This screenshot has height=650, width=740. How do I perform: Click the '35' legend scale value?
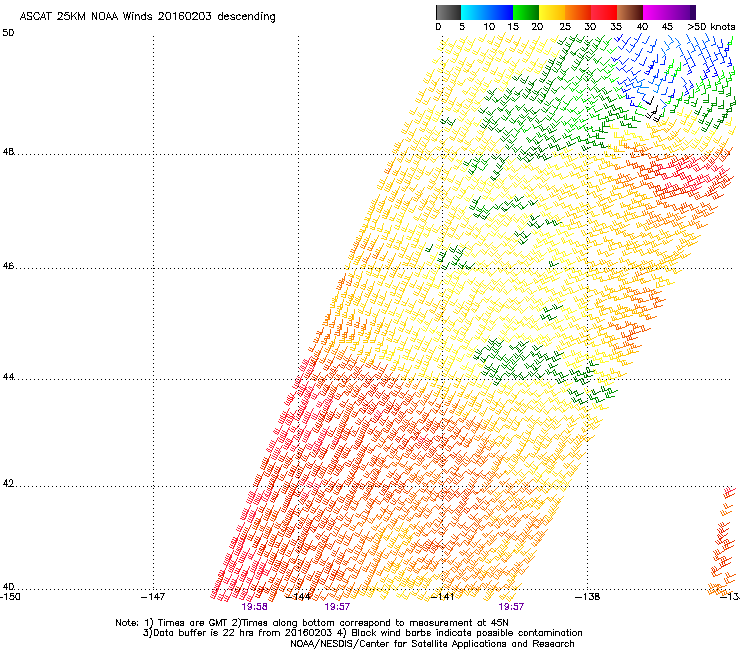(x=616, y=27)
